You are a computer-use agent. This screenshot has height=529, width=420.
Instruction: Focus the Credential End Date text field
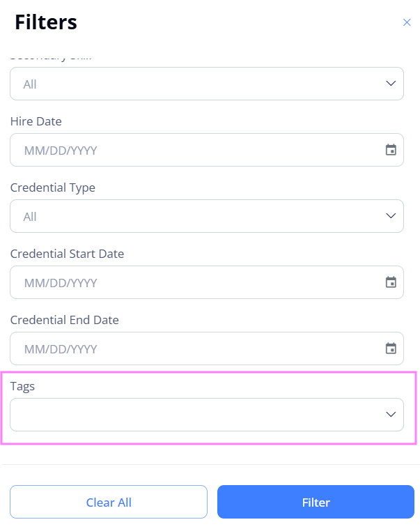pos(207,348)
